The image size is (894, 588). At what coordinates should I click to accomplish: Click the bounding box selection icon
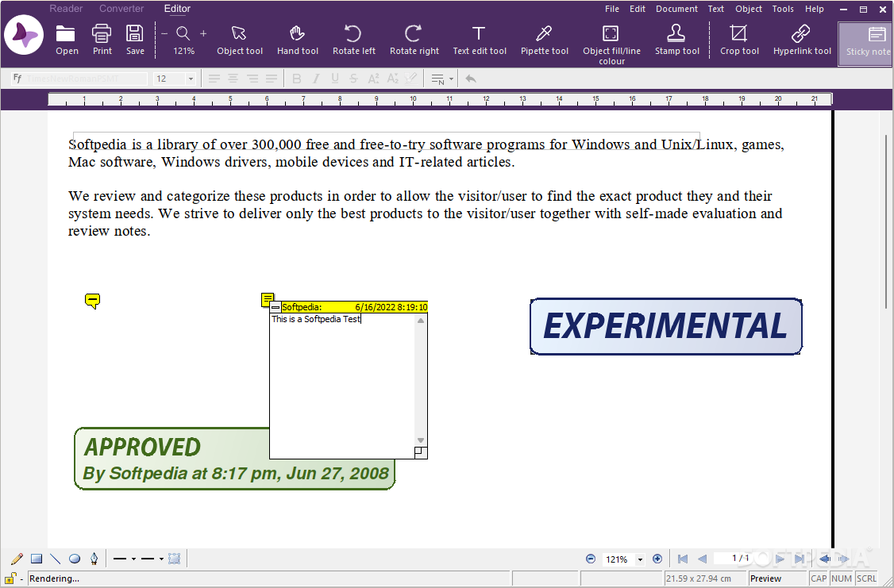175,559
